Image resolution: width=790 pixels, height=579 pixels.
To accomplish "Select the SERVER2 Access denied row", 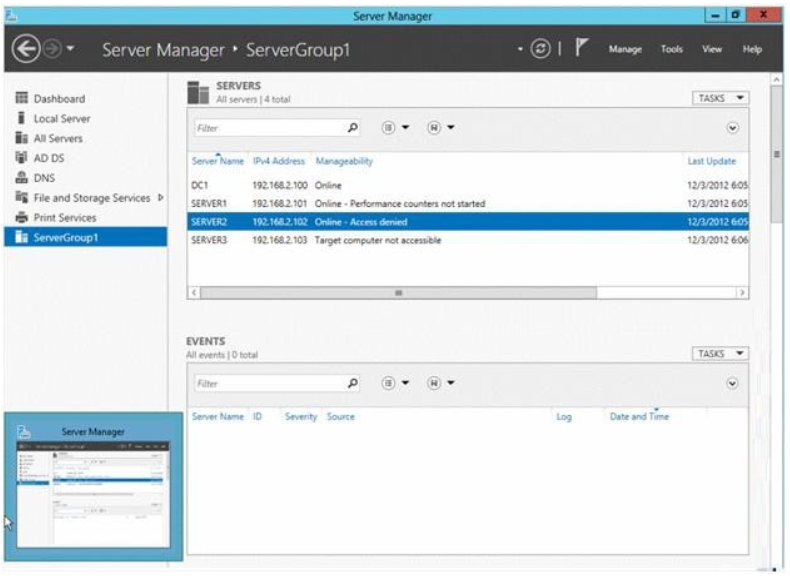I will (468, 222).
